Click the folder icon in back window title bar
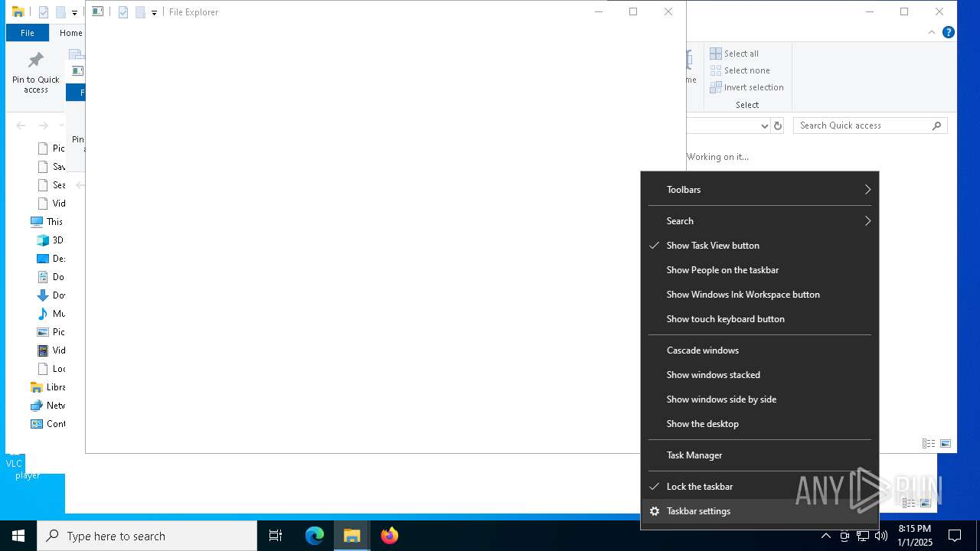The height and width of the screenshot is (551, 980). pyautogui.click(x=18, y=11)
